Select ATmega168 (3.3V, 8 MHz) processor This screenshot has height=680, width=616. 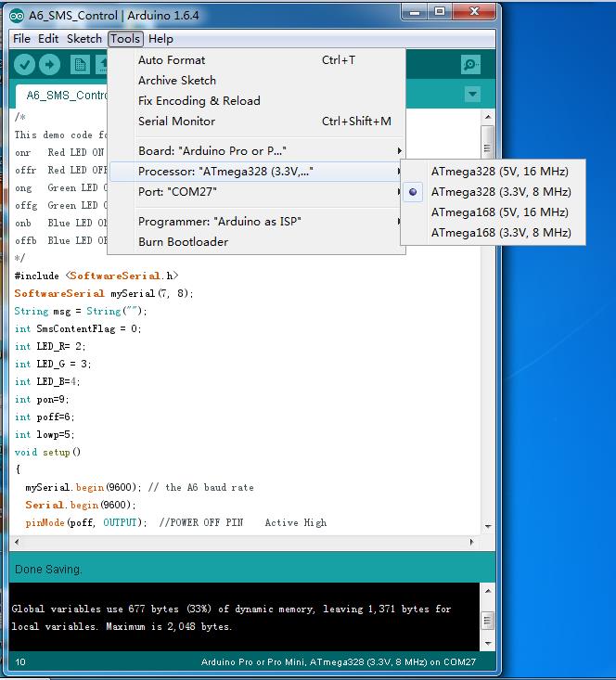click(x=501, y=233)
